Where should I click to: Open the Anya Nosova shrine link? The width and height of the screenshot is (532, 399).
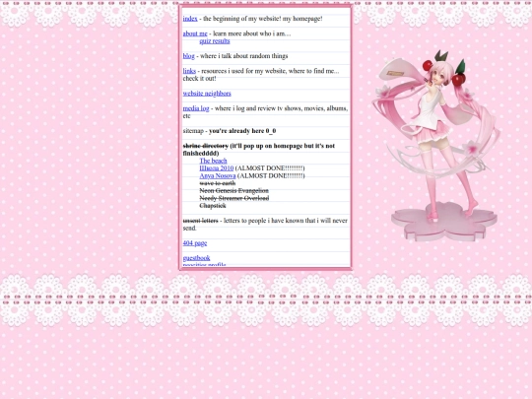coord(218,175)
